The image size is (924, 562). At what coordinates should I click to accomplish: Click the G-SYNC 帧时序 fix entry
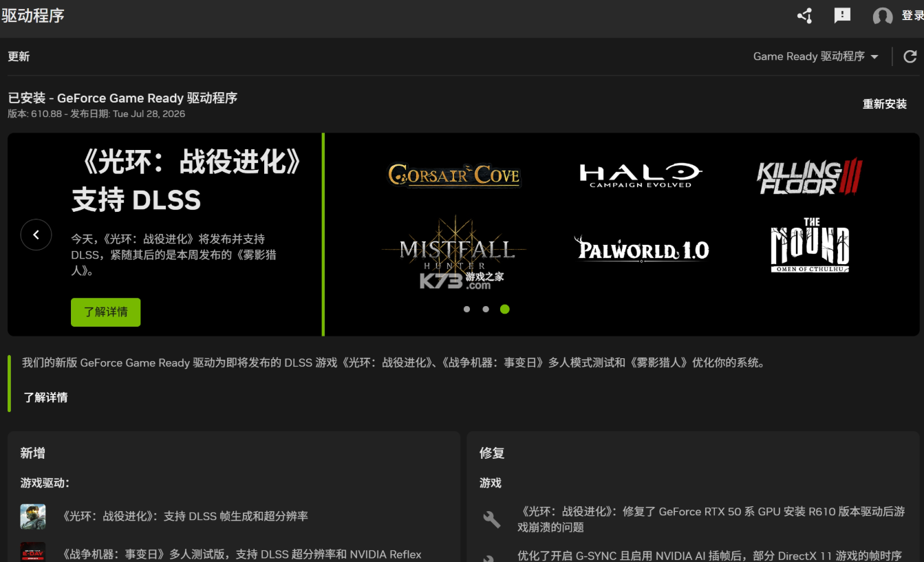click(709, 556)
